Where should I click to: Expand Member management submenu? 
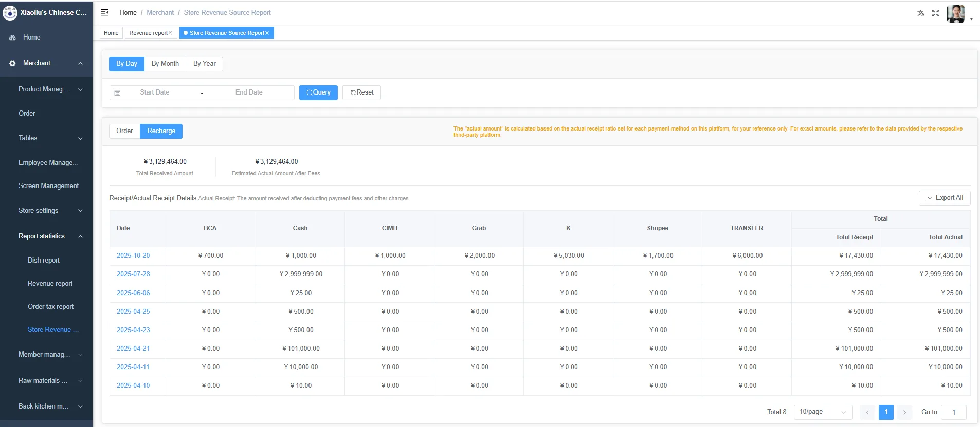(x=80, y=355)
